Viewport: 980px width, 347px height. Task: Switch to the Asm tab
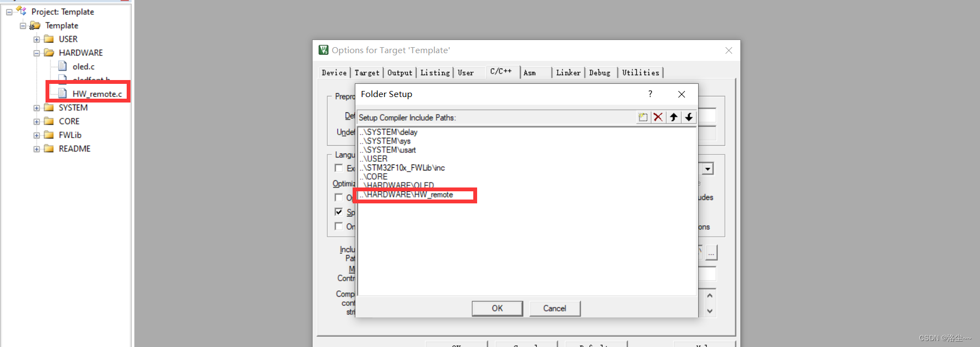[530, 73]
